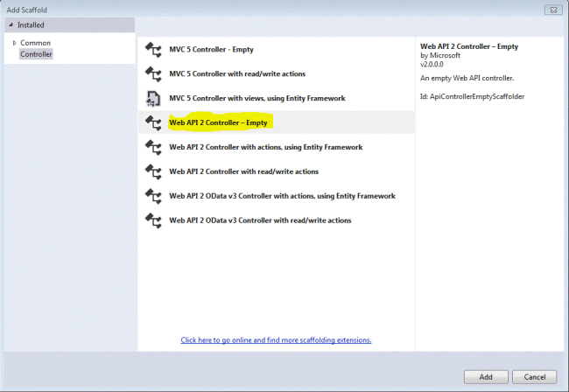Click the Installed header label

point(31,25)
